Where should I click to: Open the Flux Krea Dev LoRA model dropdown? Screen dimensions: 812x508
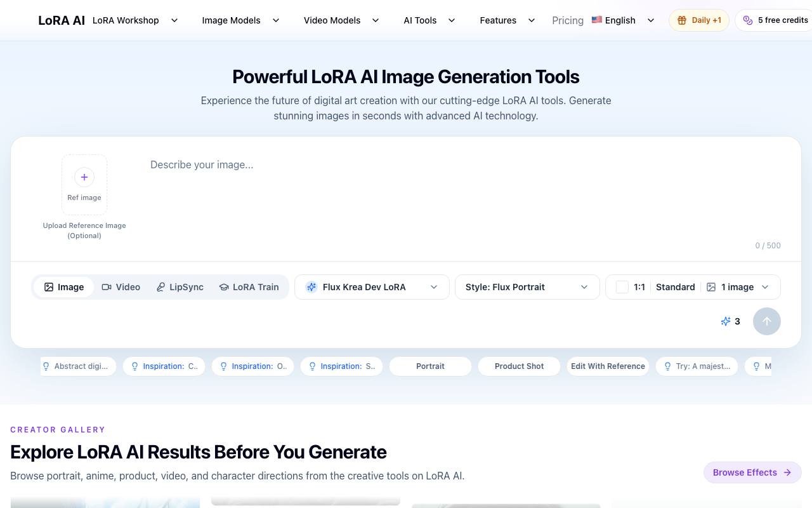[x=372, y=287]
